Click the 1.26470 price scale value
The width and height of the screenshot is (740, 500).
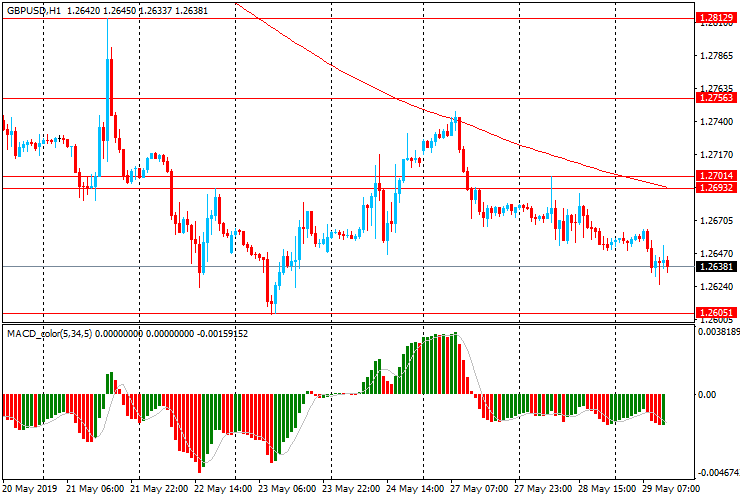716,254
